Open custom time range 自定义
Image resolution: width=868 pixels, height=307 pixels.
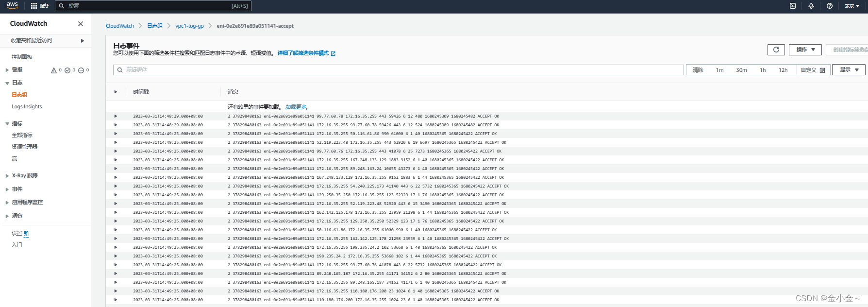813,70
